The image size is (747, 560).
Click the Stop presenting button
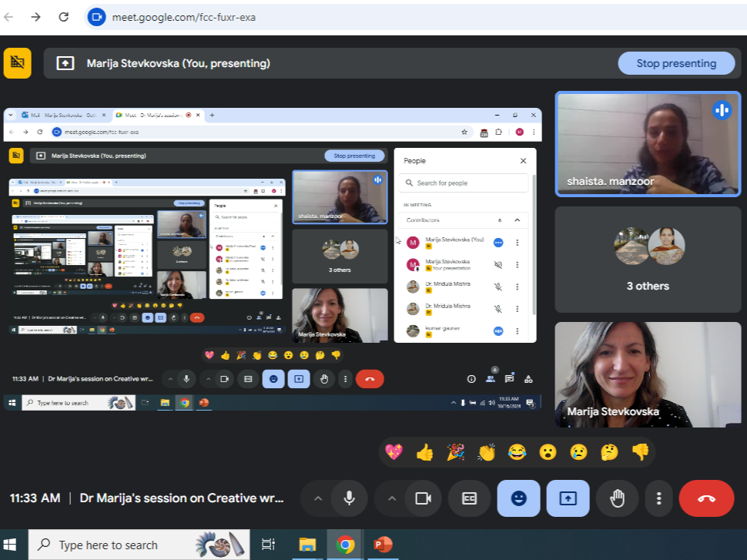[676, 63]
